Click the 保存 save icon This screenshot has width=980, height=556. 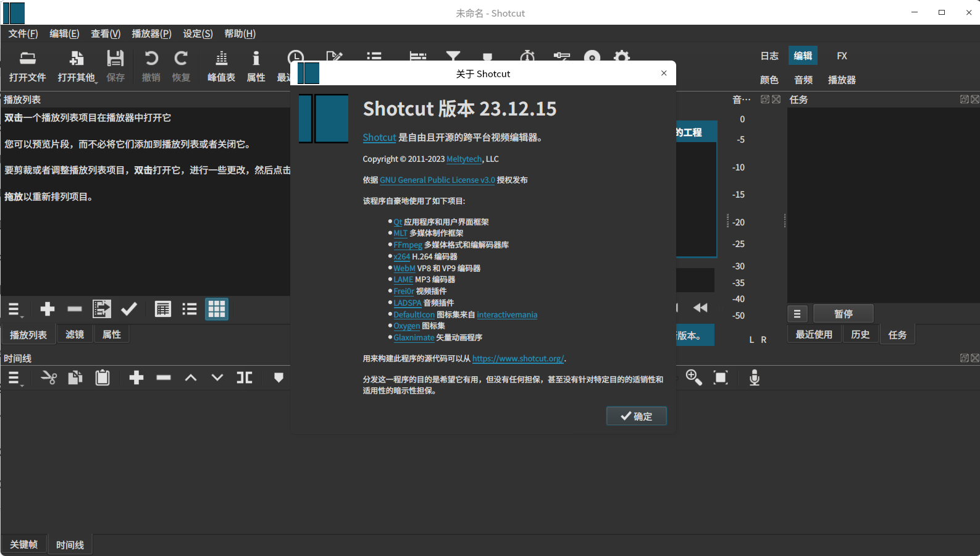[115, 66]
